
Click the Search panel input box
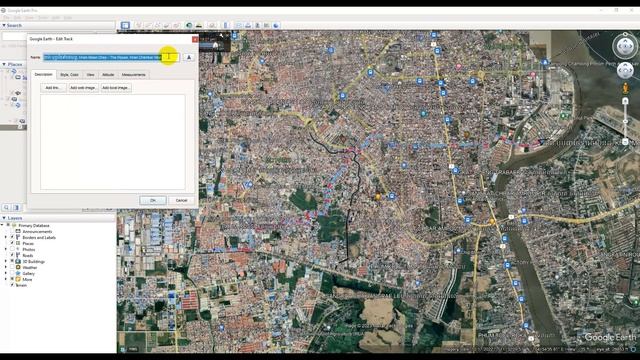[15, 36]
